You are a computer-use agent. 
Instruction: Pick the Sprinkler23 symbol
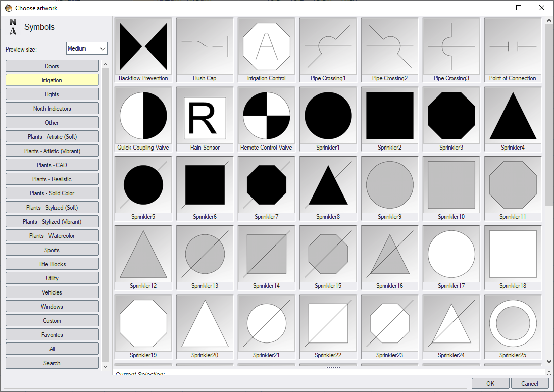click(x=389, y=327)
